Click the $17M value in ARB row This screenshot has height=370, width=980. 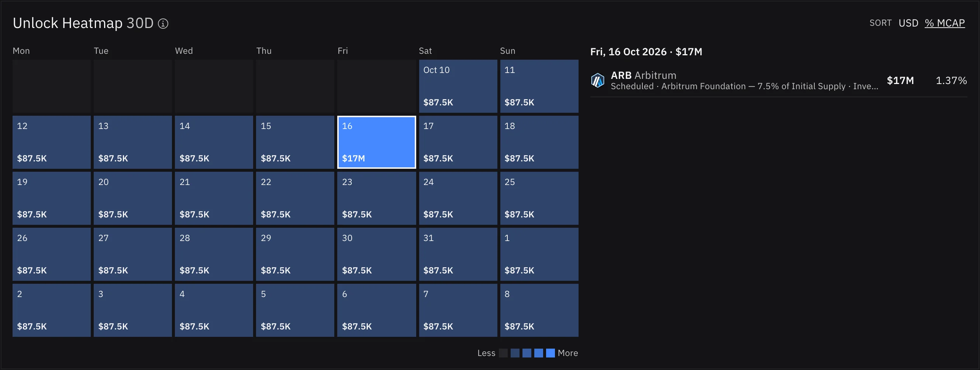900,81
